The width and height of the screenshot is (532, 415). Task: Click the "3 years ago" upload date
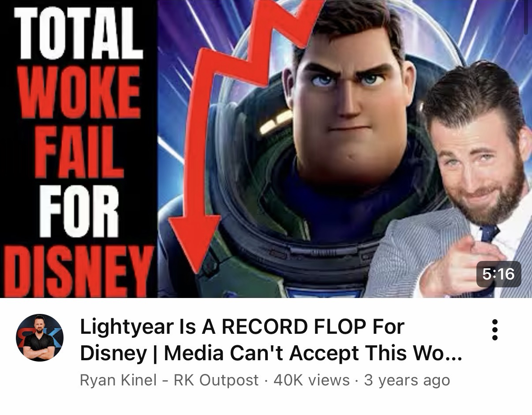click(407, 380)
